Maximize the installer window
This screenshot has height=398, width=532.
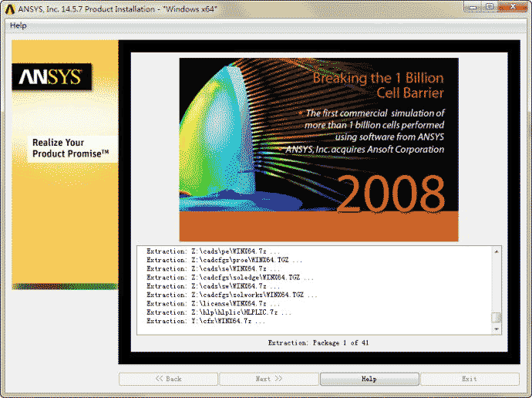coord(490,6)
